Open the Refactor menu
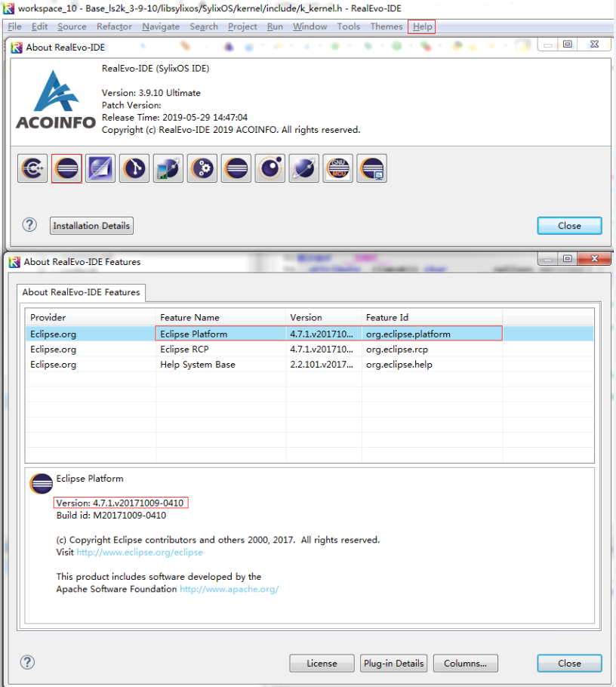Screen dimensions: 616x687 point(114,26)
